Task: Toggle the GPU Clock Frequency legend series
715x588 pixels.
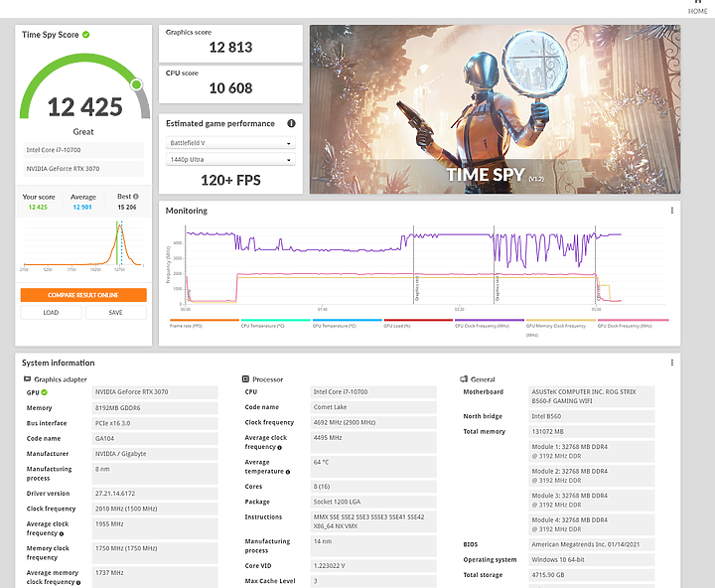Action: click(x=633, y=323)
